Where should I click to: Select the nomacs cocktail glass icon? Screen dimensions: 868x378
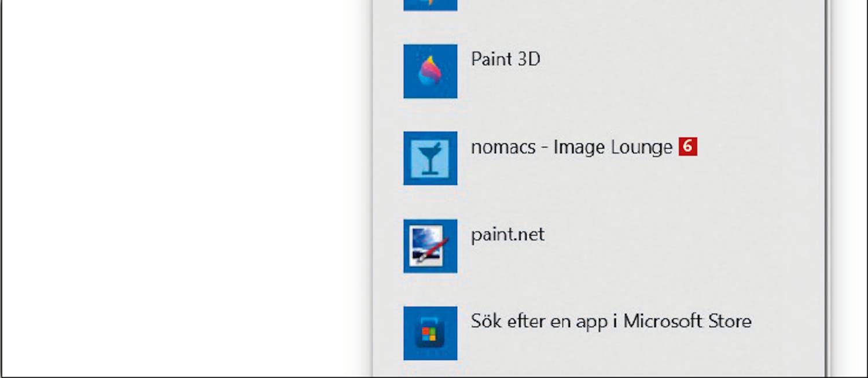pos(430,158)
